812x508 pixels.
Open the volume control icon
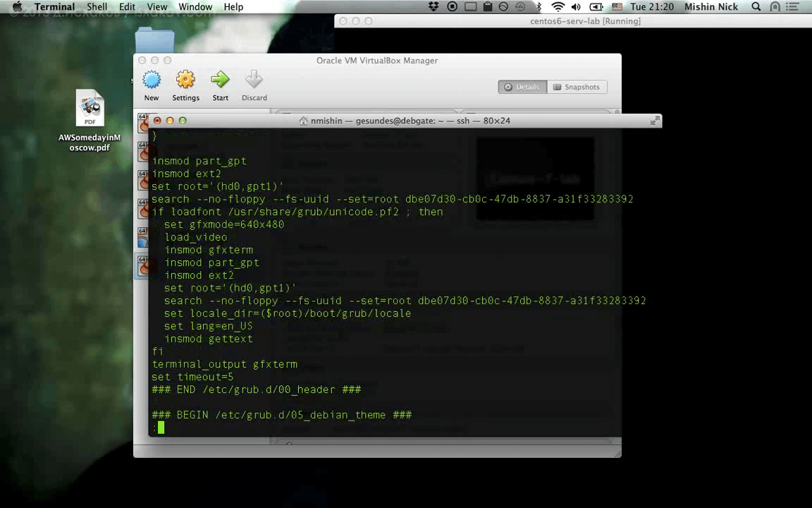(x=576, y=7)
